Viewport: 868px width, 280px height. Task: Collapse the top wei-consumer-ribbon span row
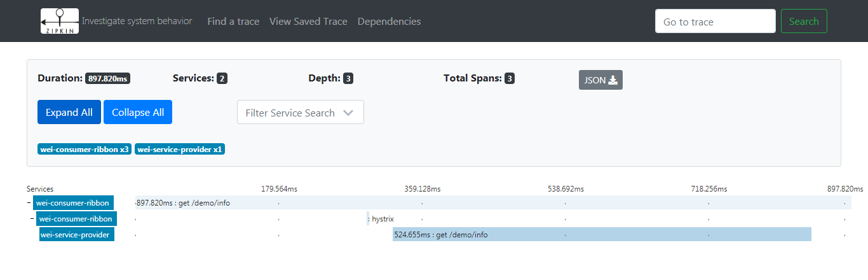[29, 203]
